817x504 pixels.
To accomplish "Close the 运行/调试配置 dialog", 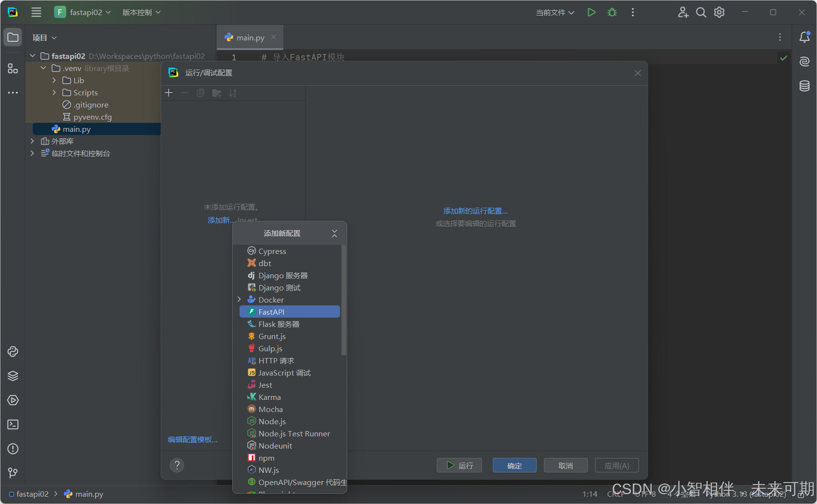I will point(638,73).
